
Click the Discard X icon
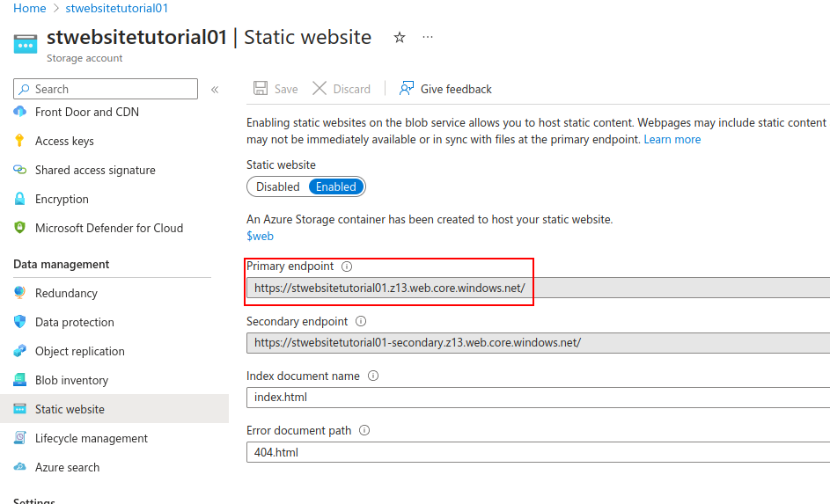click(320, 88)
